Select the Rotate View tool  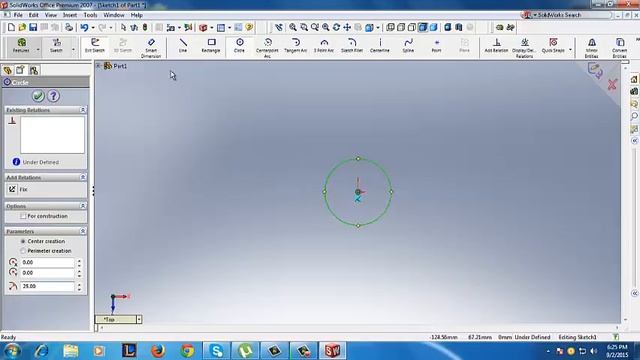click(x=336, y=27)
